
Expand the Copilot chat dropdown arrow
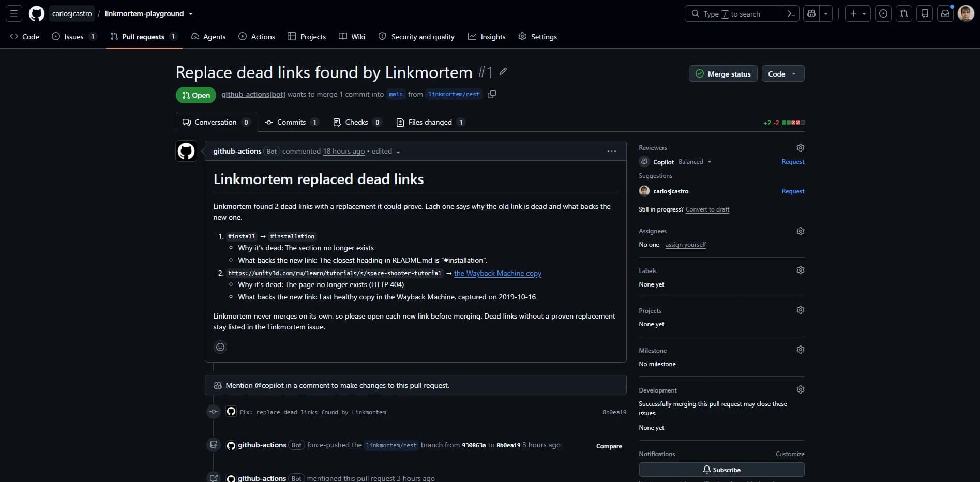click(x=826, y=14)
